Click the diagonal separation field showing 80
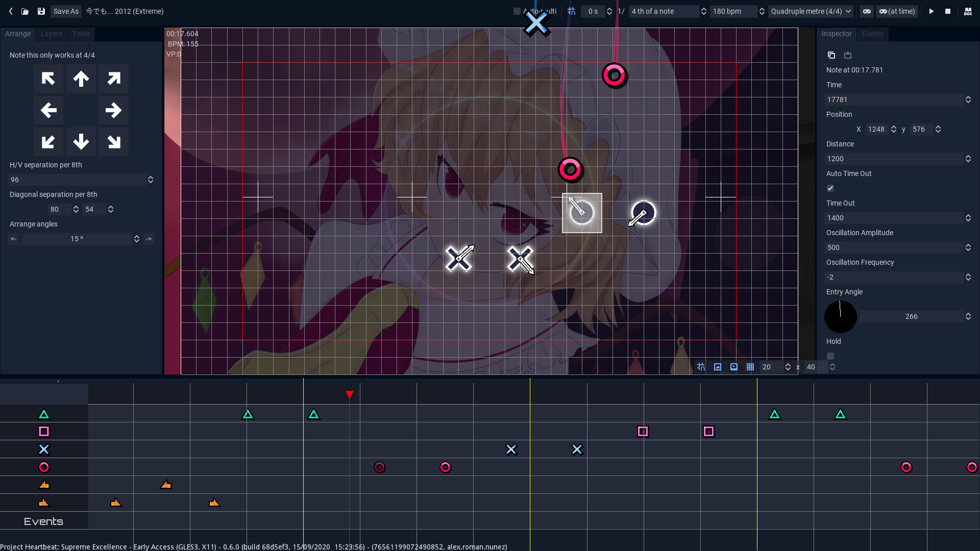Viewport: 980px width, 551px height. [59, 209]
